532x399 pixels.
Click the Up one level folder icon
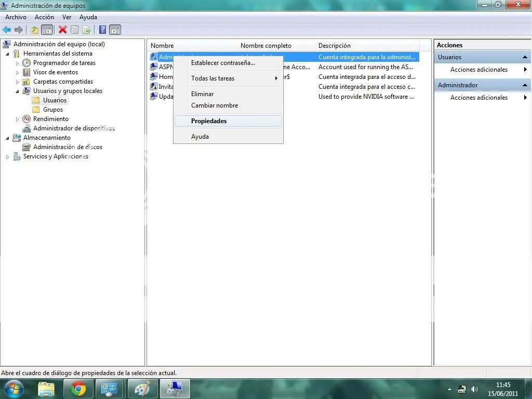[35, 30]
